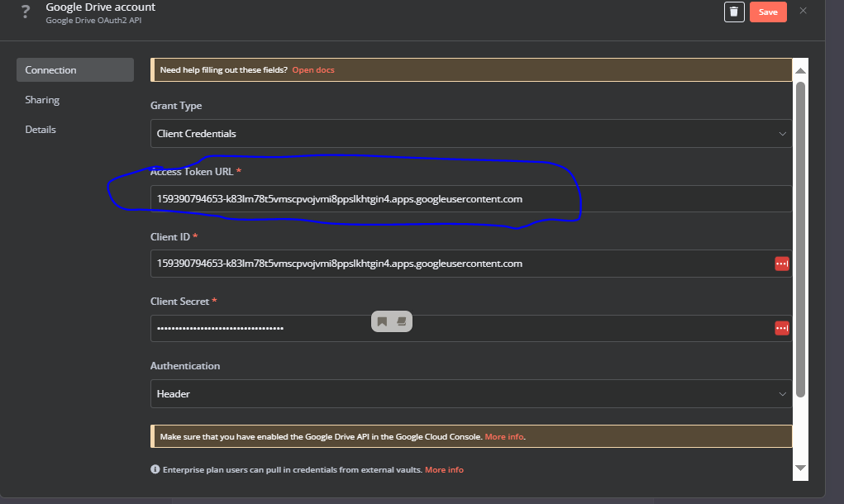Click the Google Drive account title

pos(101,7)
